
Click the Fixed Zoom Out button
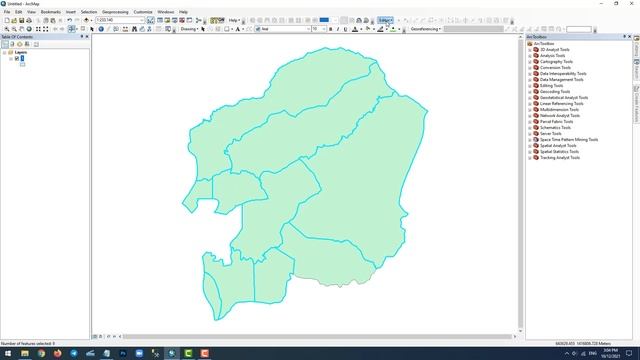tap(46, 29)
